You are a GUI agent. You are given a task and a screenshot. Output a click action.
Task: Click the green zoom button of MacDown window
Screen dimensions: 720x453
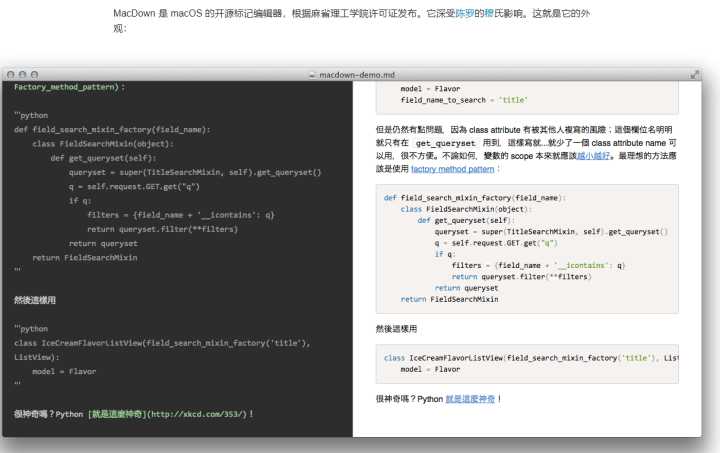click(x=34, y=74)
